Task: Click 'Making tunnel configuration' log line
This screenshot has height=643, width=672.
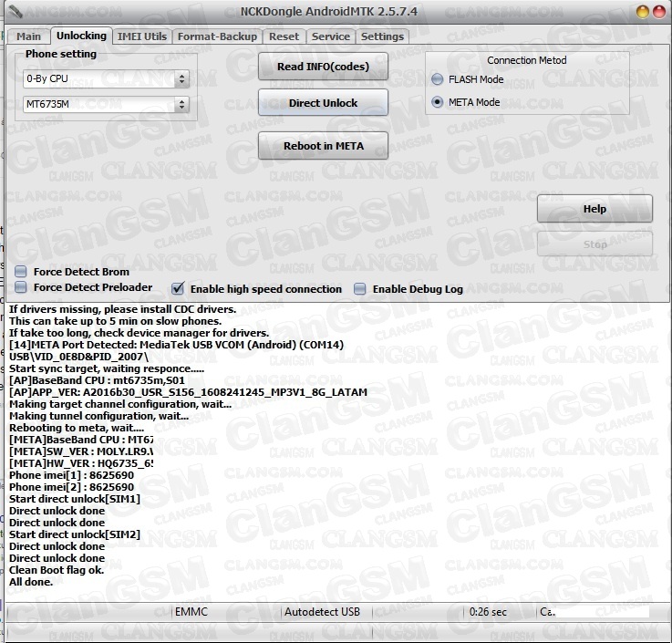Action: (x=99, y=416)
